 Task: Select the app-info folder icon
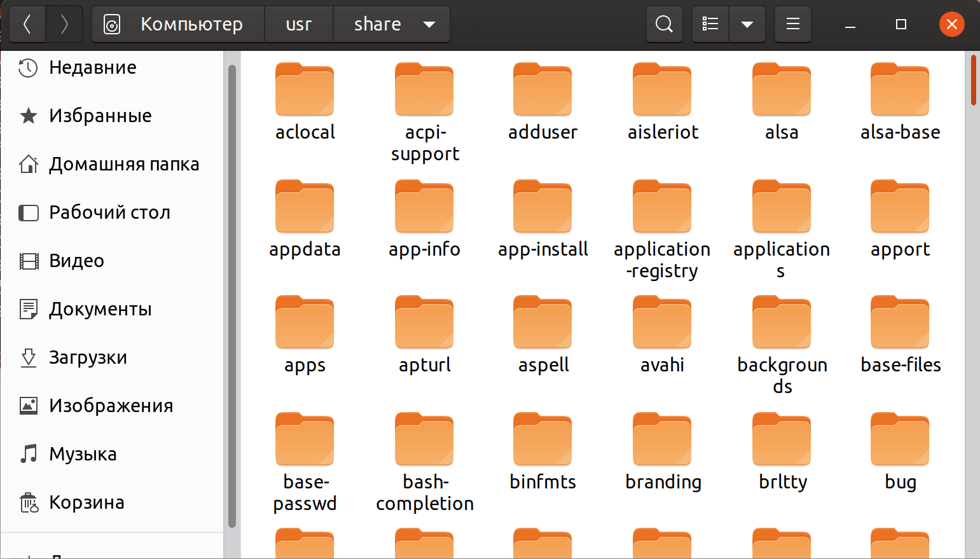coord(424,207)
